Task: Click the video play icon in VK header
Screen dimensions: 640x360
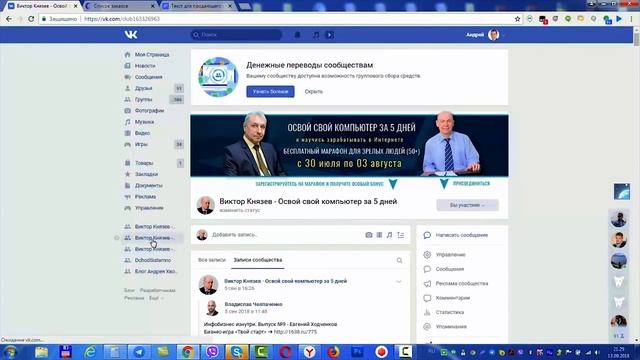Action: coord(329,35)
